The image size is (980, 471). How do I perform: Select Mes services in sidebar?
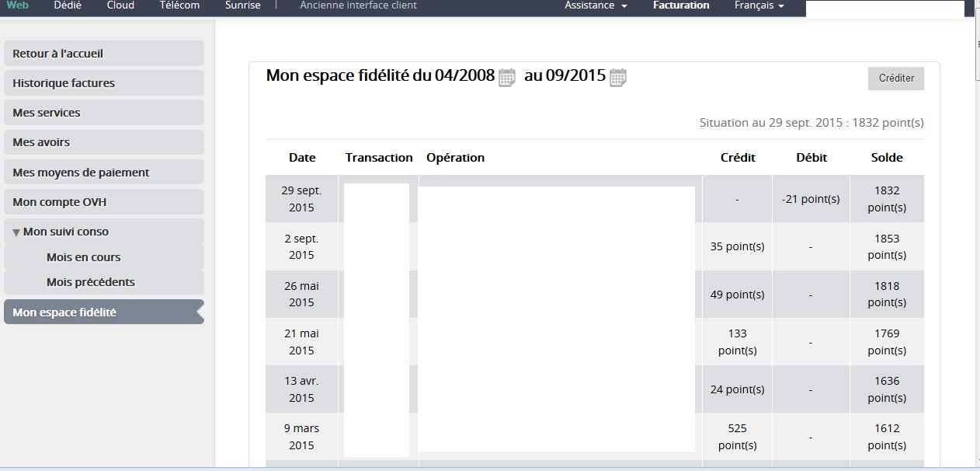click(x=103, y=113)
